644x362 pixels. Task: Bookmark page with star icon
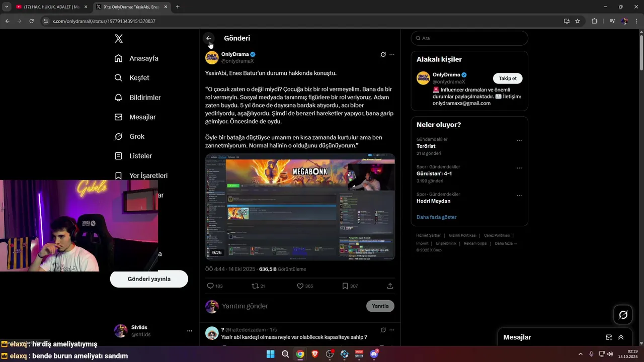click(x=578, y=21)
